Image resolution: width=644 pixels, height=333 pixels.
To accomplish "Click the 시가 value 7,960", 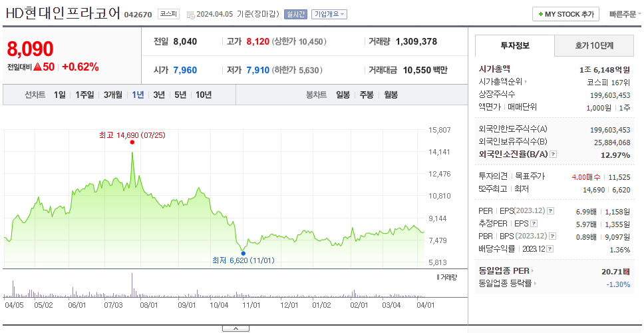I will (x=185, y=71).
